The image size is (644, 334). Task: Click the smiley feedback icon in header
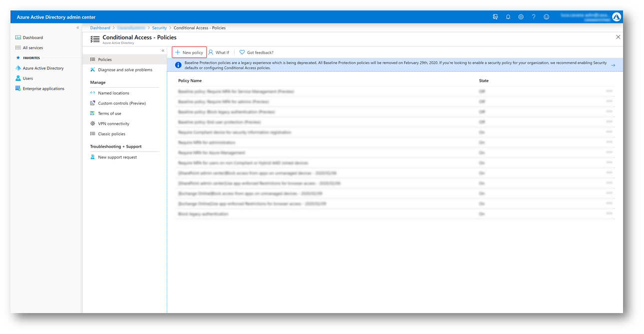pyautogui.click(x=547, y=17)
